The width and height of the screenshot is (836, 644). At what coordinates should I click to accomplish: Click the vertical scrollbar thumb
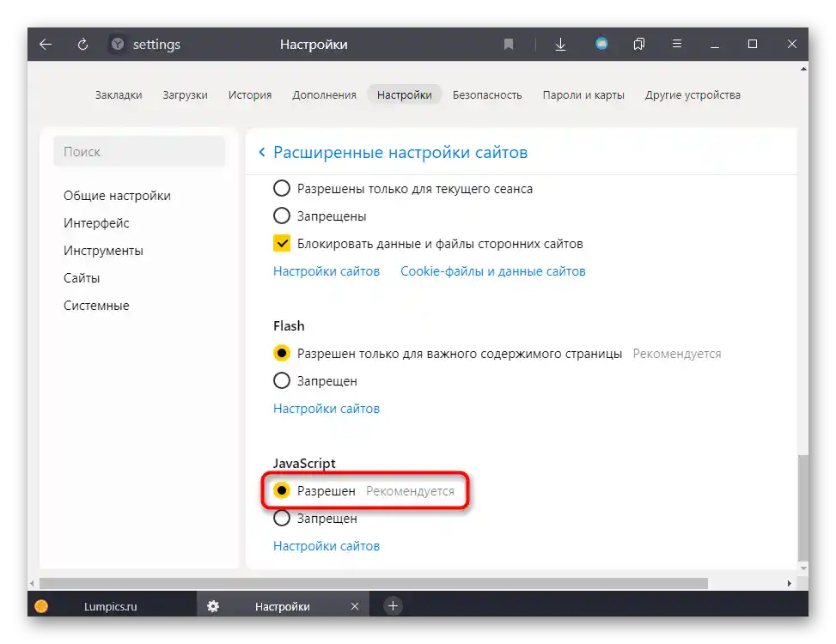pyautogui.click(x=803, y=507)
